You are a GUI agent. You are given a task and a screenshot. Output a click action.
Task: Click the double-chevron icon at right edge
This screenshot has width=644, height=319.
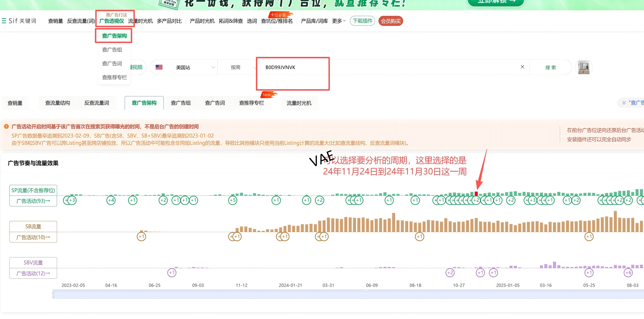click(624, 103)
